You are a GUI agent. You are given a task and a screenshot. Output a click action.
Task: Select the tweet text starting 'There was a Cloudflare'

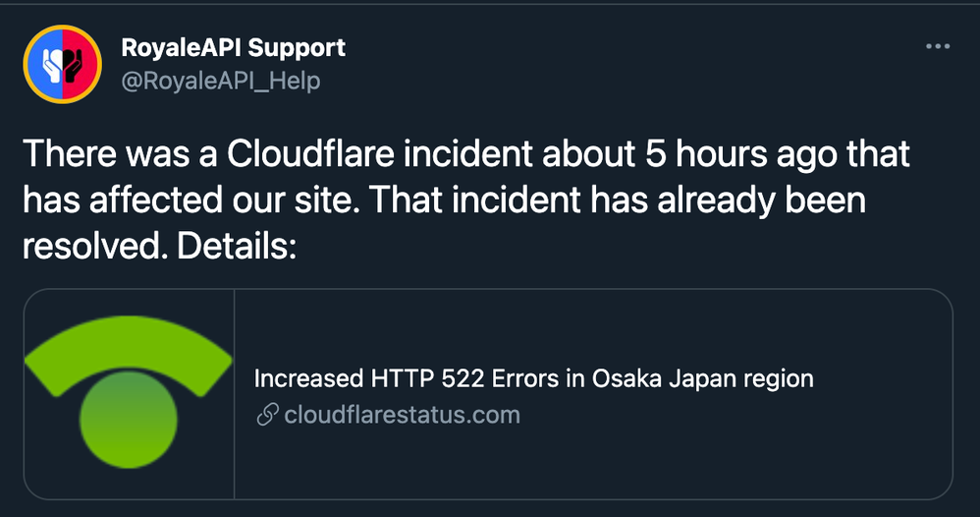tap(466, 200)
